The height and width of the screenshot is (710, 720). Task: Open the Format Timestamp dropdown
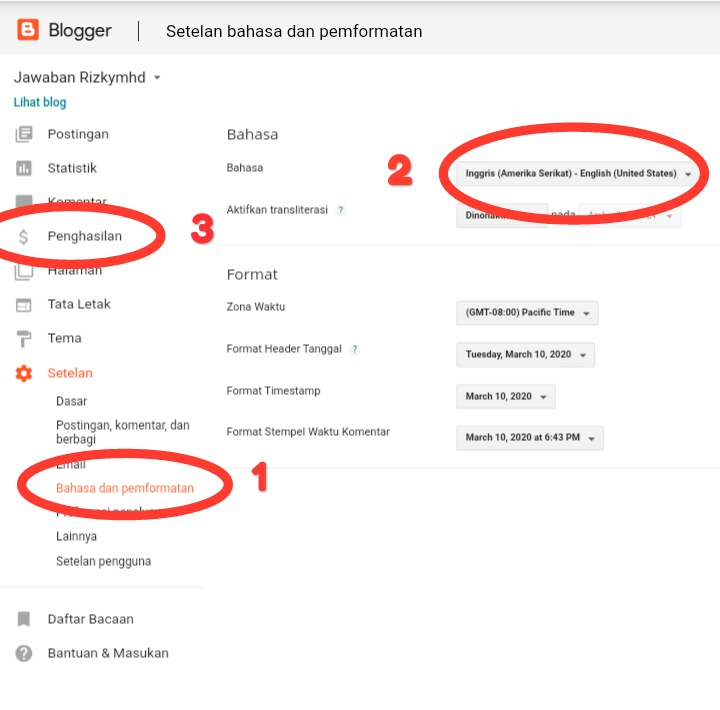click(x=506, y=396)
